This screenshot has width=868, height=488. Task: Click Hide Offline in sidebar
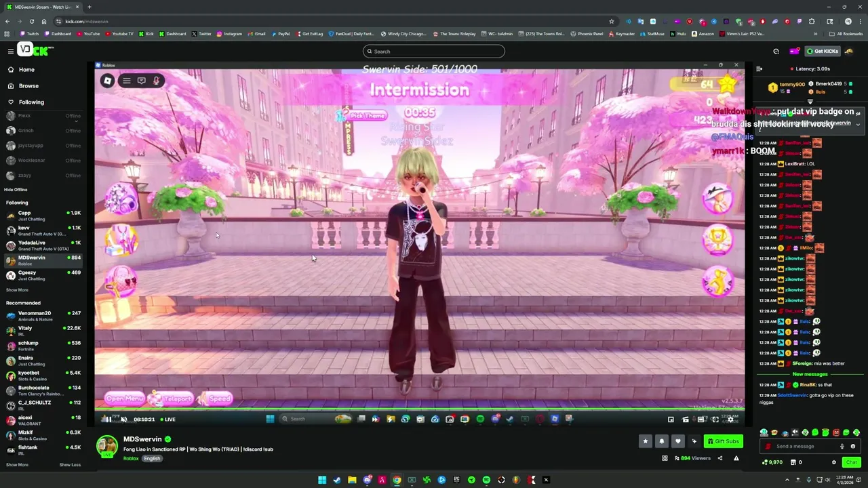(16, 190)
